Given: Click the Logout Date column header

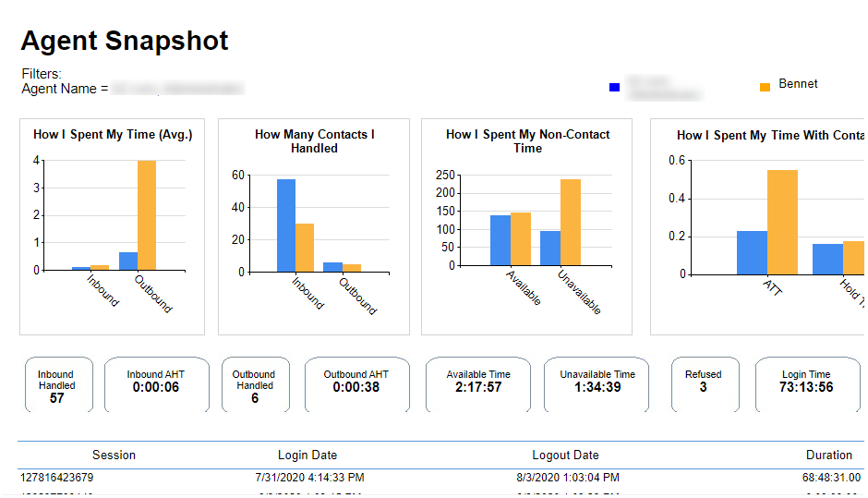Looking at the screenshot, I should 565,455.
